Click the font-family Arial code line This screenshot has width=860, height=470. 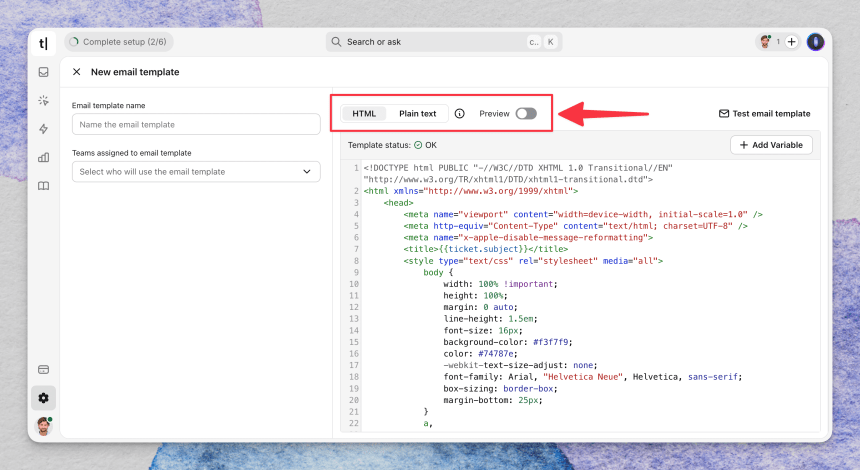pos(592,377)
